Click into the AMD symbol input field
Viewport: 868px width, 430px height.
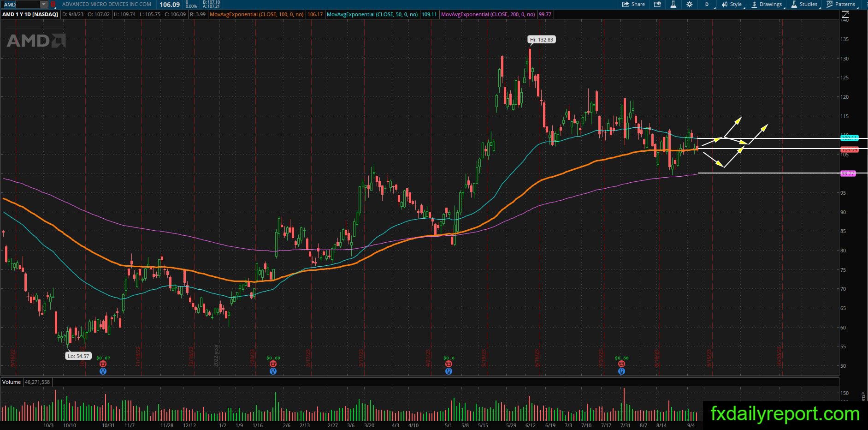(21, 4)
